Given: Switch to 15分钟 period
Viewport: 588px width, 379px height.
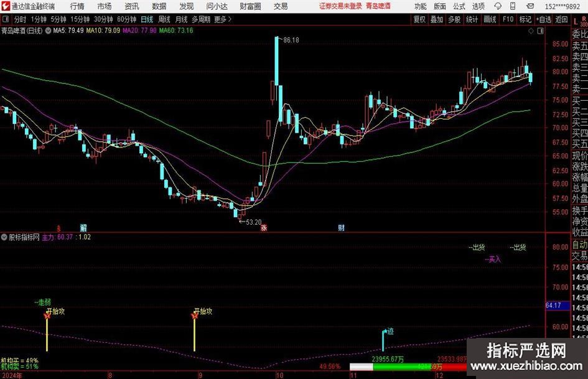Looking at the screenshot, I should click(80, 19).
